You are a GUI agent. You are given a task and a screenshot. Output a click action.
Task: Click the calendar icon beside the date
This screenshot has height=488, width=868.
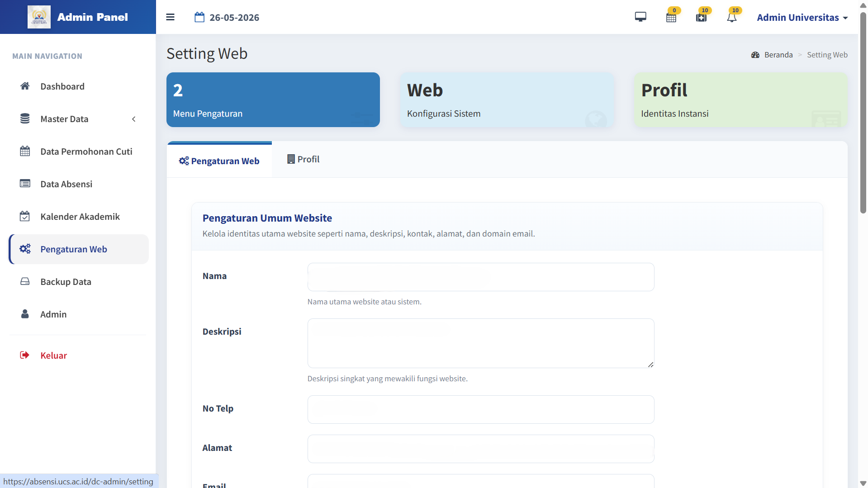[199, 17]
